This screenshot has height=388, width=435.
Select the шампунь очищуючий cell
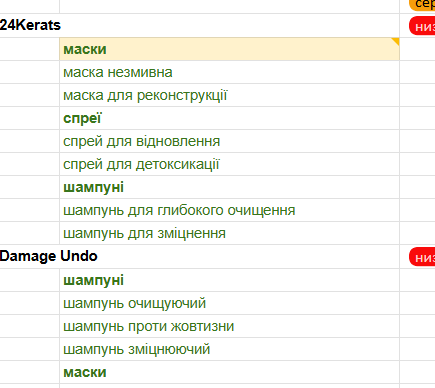(229, 303)
